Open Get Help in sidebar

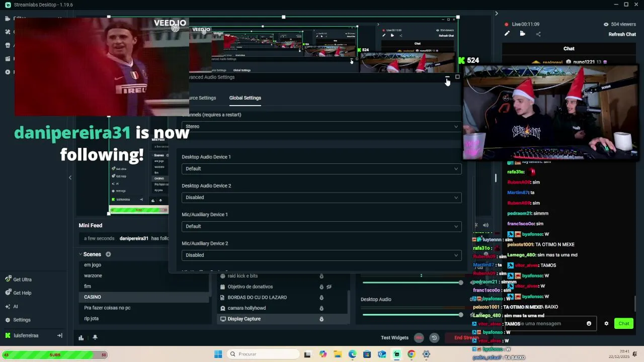coord(19,293)
